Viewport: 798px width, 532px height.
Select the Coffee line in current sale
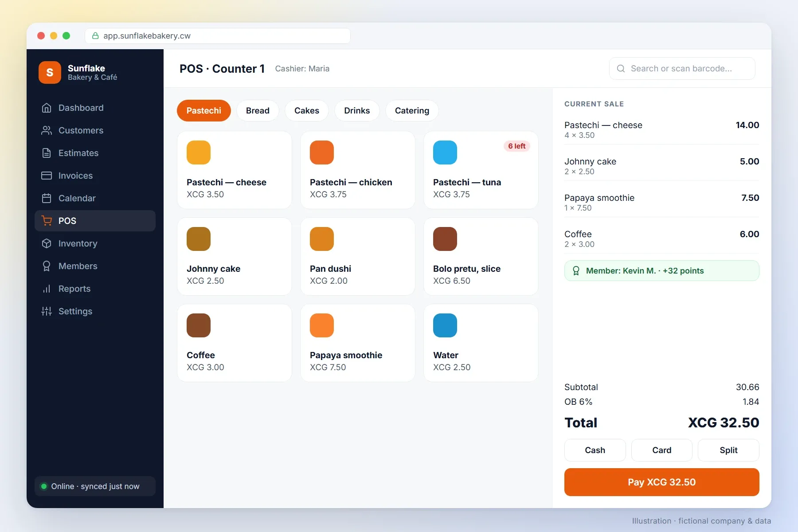pos(661,239)
